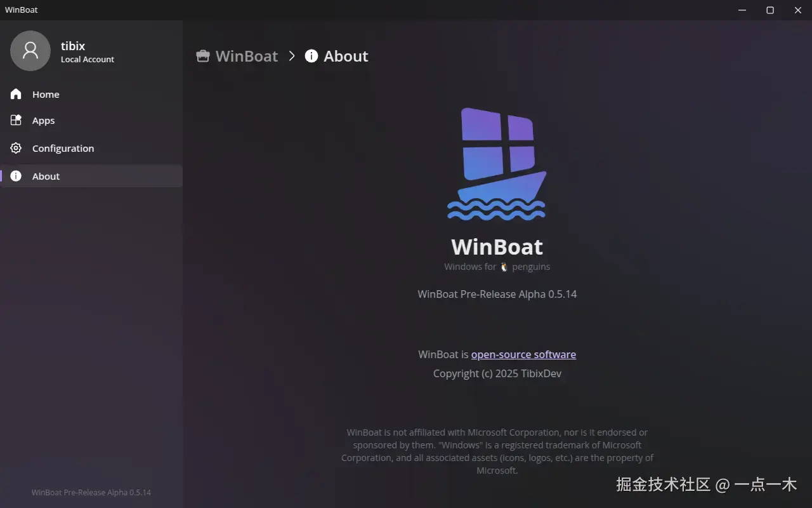Click the tibix user avatar icon

point(30,51)
